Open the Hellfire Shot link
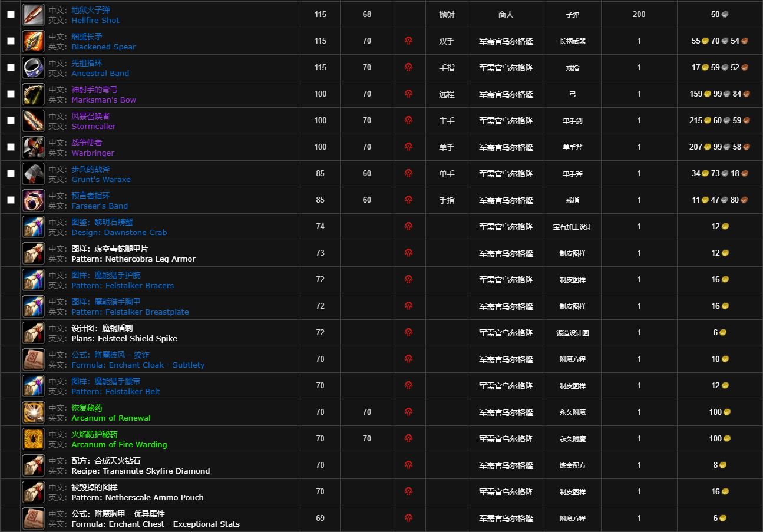The height and width of the screenshot is (532, 763). [x=95, y=20]
